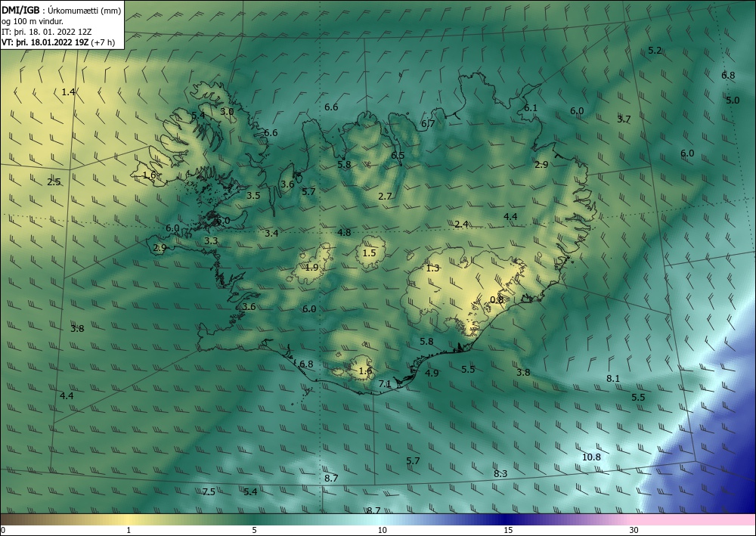Select the 30 tick on the color scale
The height and width of the screenshot is (536, 756).
[x=634, y=531]
